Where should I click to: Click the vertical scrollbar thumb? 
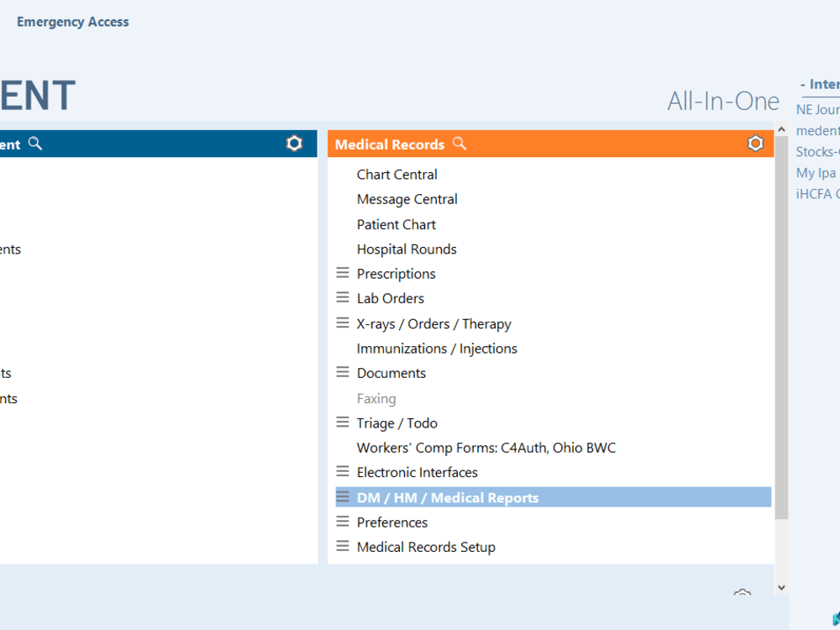point(781,328)
